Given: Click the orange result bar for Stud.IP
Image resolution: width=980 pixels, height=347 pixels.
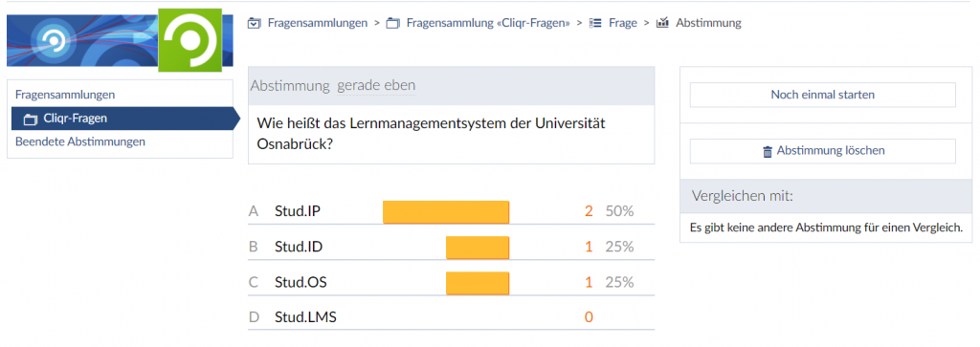Looking at the screenshot, I should [446, 211].
